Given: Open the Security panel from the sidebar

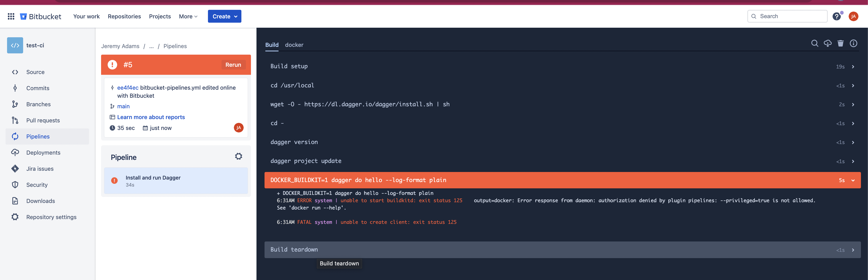Looking at the screenshot, I should click(37, 185).
